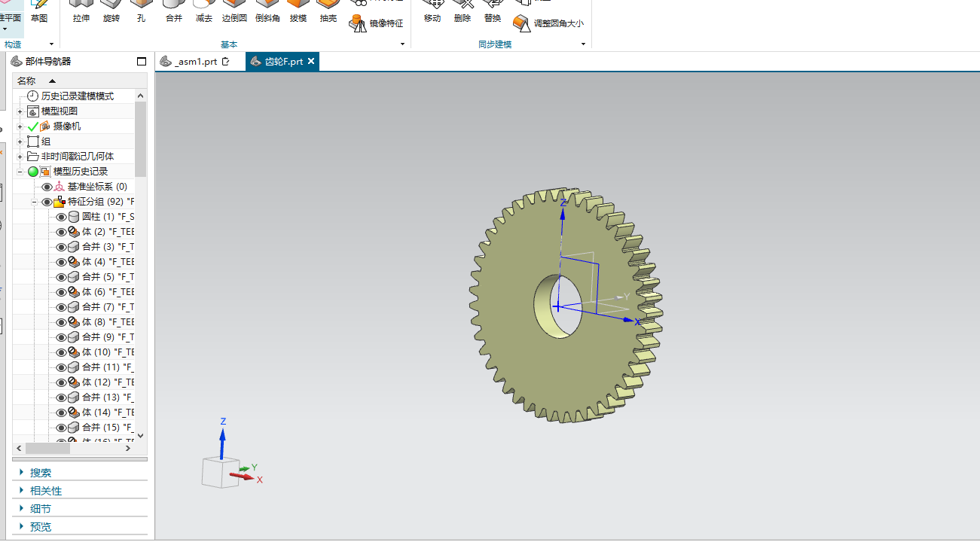Select the 倒斜角 (Chamfer) tool
The width and height of the screenshot is (980, 545).
(x=267, y=12)
